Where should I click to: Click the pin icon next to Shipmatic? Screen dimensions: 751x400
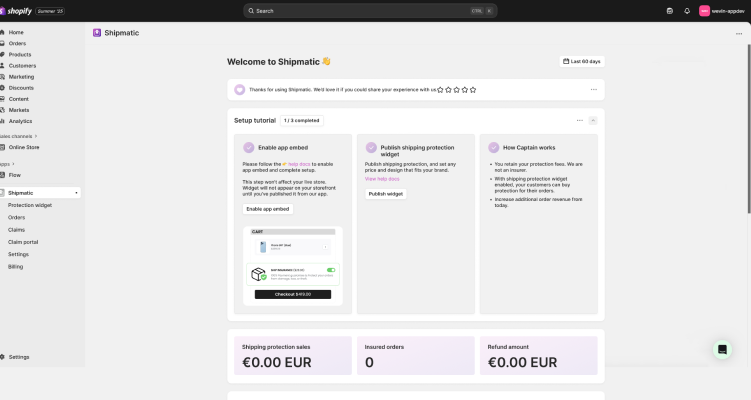[76, 193]
